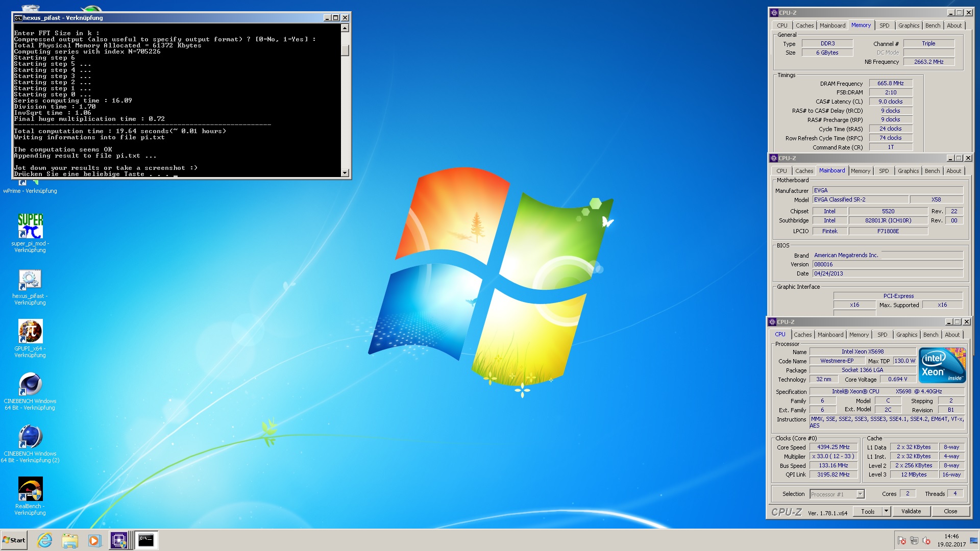
Task: Click the Multiplier value x 33.0
Action: (x=834, y=456)
